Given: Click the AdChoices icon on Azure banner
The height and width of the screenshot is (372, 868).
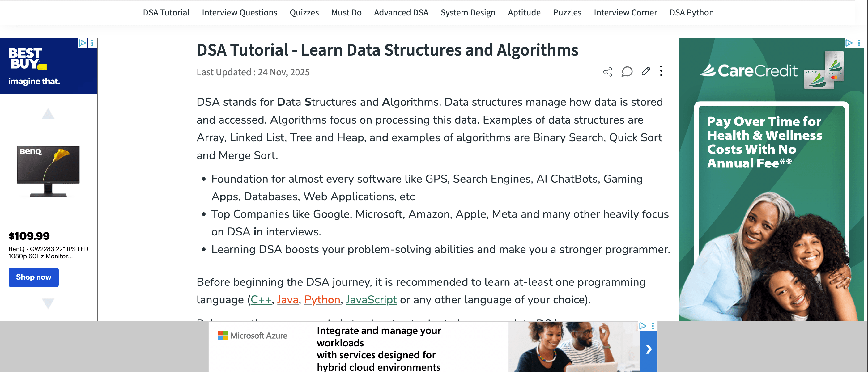Looking at the screenshot, I should coord(643,326).
